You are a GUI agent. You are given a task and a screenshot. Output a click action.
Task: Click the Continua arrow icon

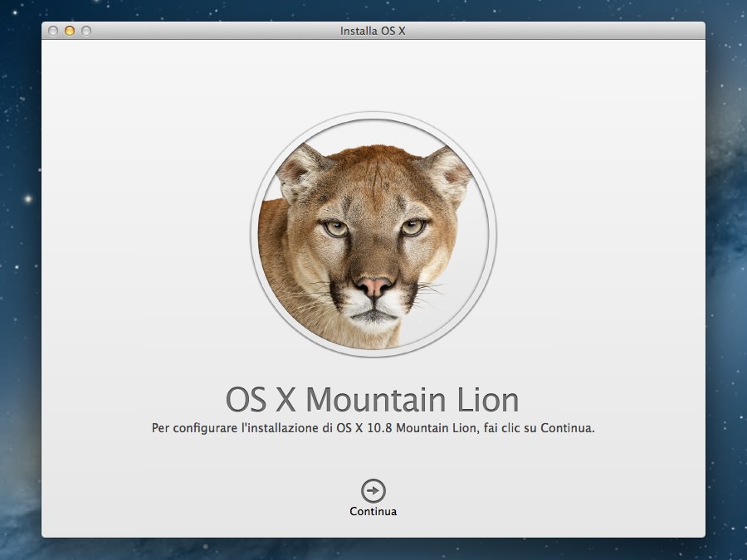tap(373, 490)
